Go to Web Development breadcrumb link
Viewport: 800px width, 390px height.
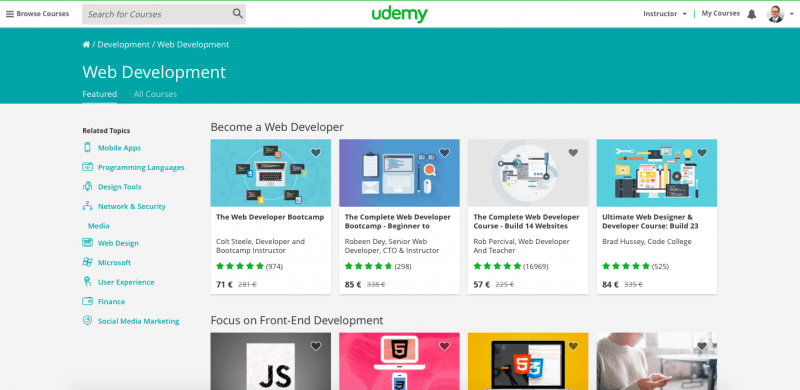193,44
